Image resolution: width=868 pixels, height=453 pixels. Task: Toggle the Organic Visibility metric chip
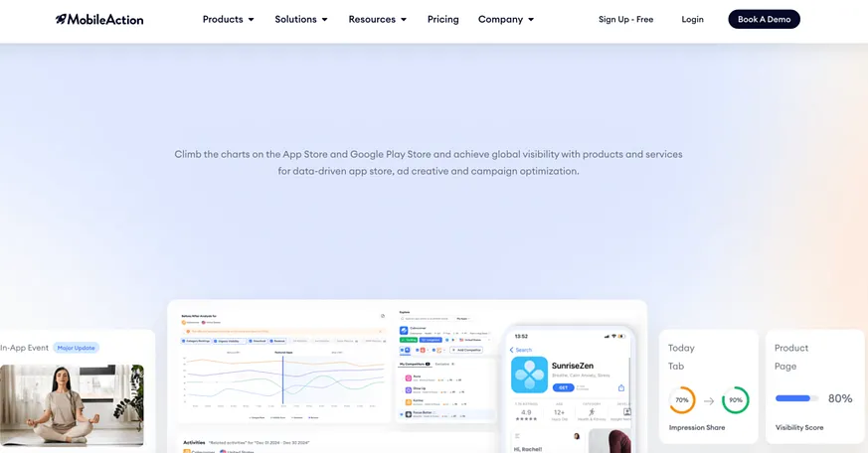coord(229,341)
